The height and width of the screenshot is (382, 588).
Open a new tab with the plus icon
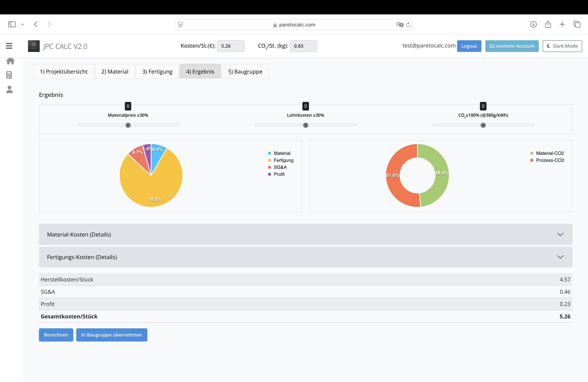(562, 24)
